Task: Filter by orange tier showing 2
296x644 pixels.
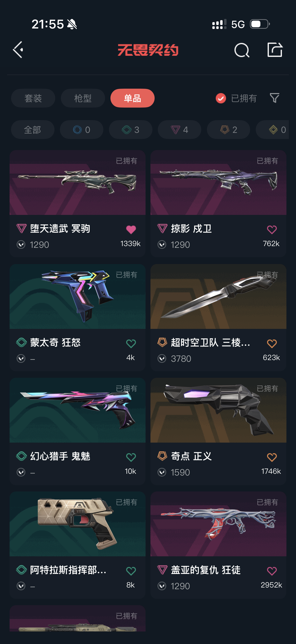Action: (x=229, y=129)
